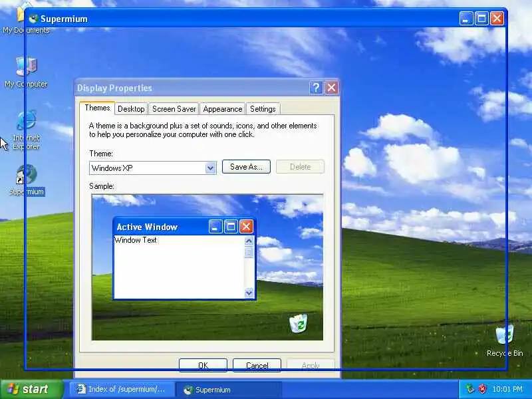532x399 pixels.
Task: Click the green network tray icon
Action: pos(470,389)
